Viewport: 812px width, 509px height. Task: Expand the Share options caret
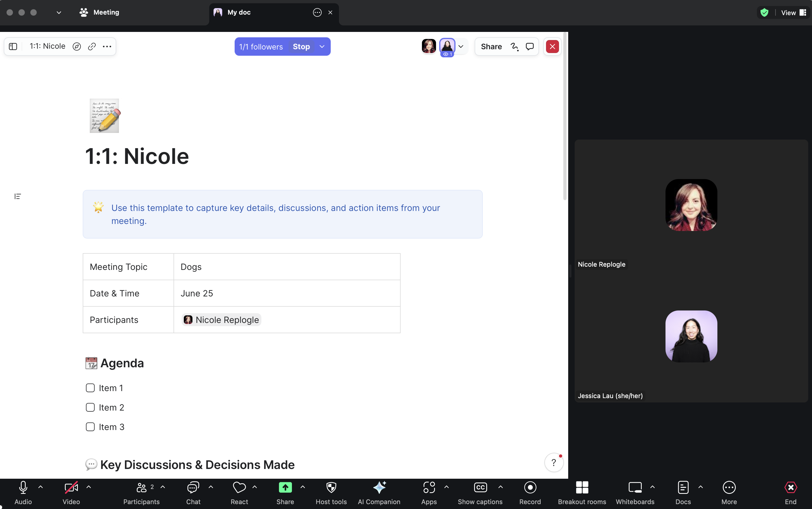[x=303, y=487]
